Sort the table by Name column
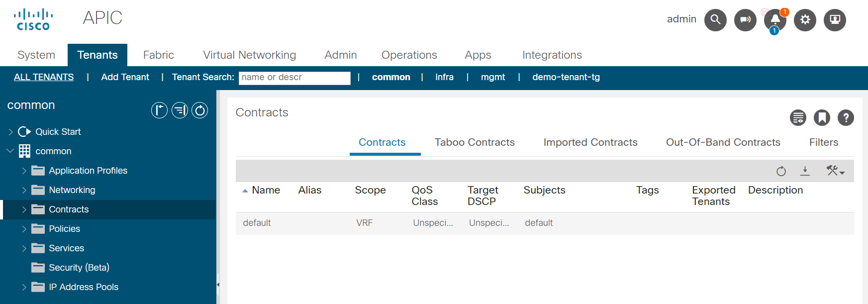 tap(266, 190)
